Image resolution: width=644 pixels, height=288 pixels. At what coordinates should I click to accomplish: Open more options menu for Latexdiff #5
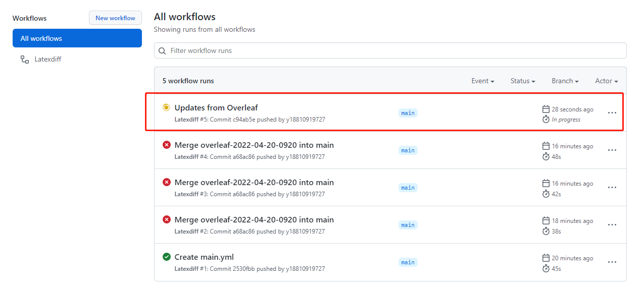(612, 113)
